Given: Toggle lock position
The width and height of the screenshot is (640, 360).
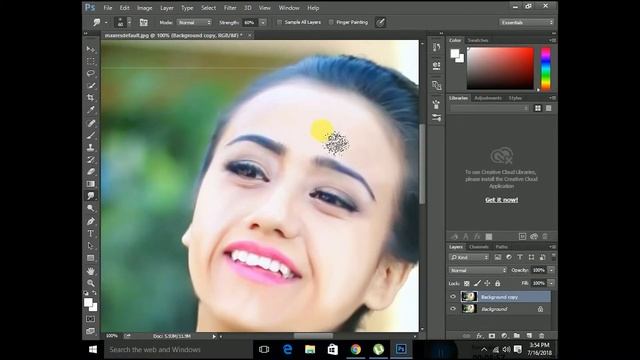Looking at the screenshot, I should point(487,283).
